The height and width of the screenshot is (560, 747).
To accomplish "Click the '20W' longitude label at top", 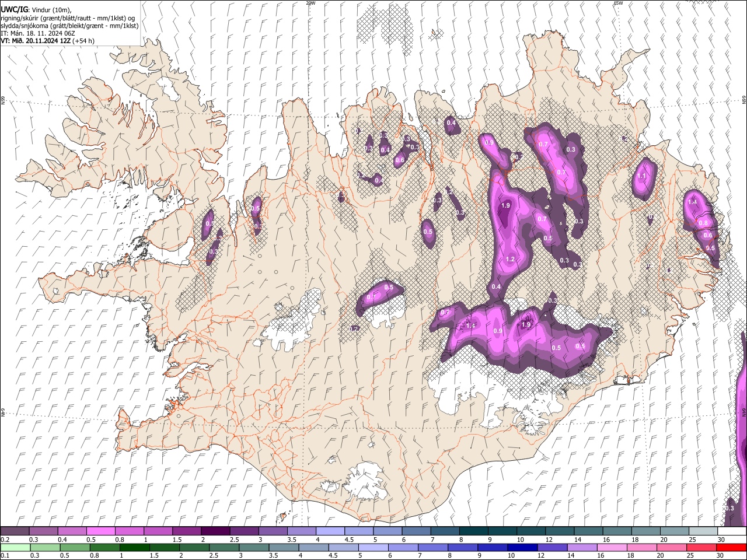I will (x=310, y=3).
